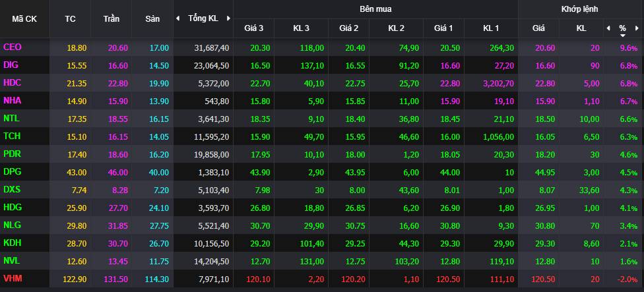Open the VHM stock symbol
This screenshot has width=644, height=292.
pos(12,279)
